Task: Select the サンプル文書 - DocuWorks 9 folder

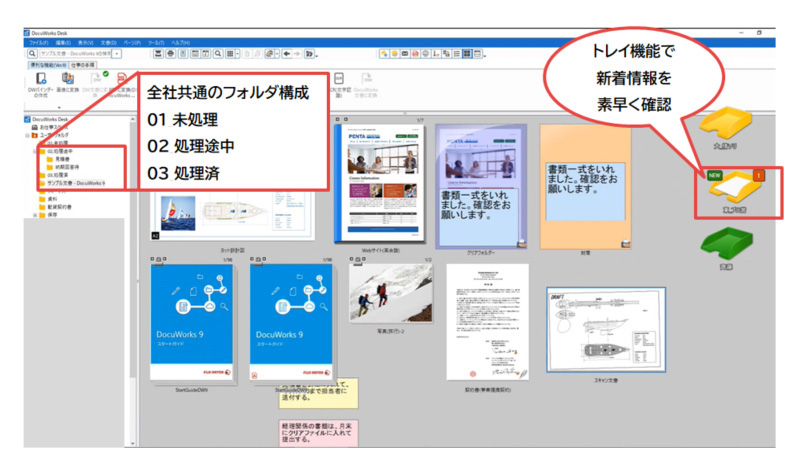Action: [x=72, y=183]
